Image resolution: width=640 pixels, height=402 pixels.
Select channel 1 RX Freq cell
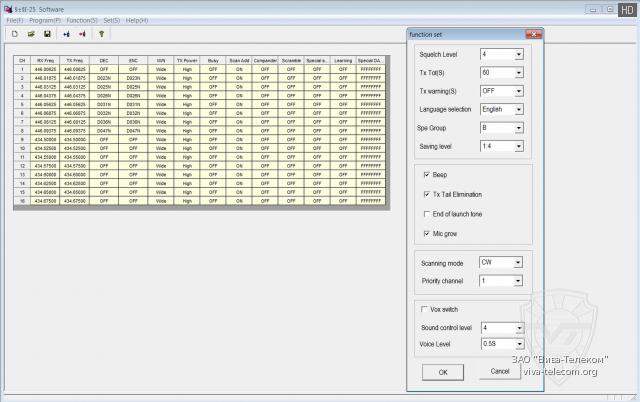45,69
